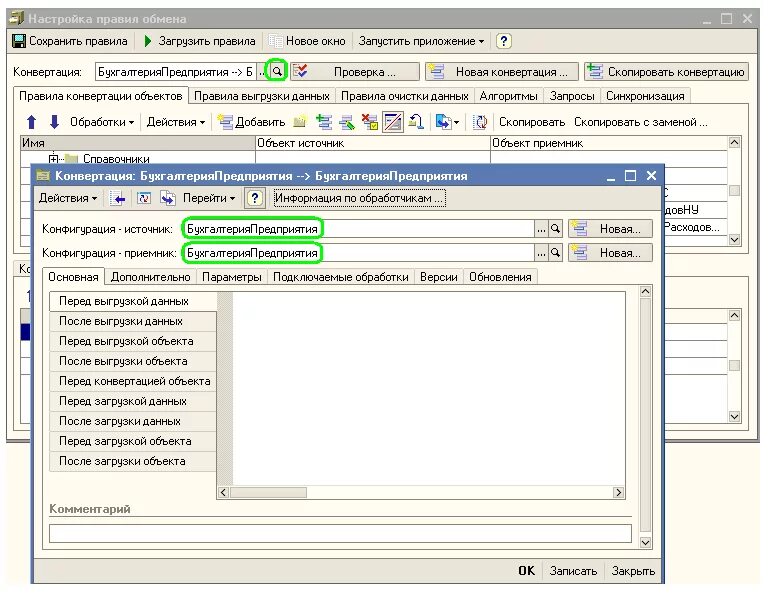Click Записать button in dialog
Image resolution: width=771 pixels, height=597 pixels.
tap(573, 571)
